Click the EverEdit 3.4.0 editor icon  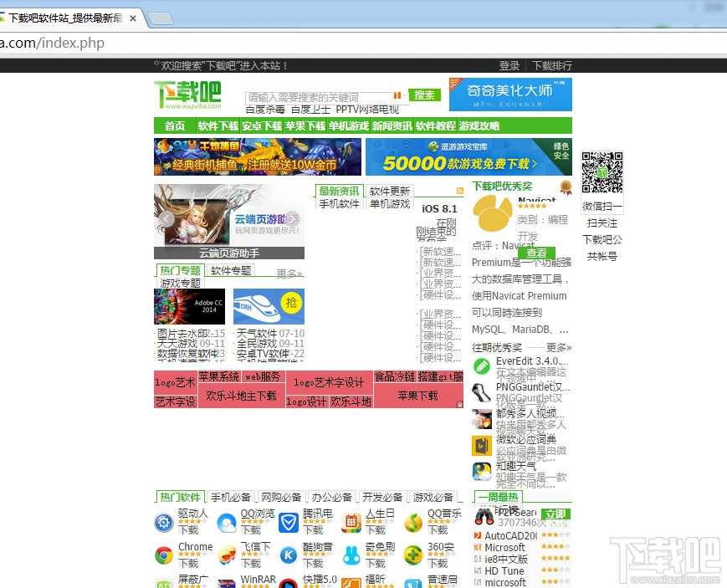(481, 366)
